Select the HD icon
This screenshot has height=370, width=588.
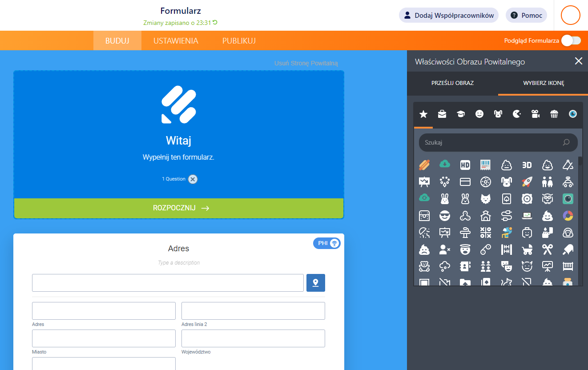tap(465, 165)
